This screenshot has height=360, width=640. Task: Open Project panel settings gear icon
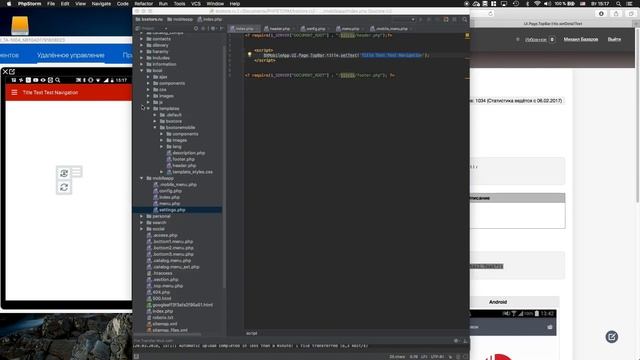pyautogui.click(x=213, y=28)
